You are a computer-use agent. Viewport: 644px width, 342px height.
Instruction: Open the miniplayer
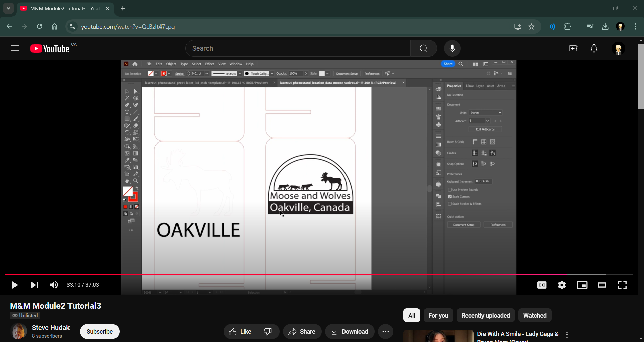pos(582,285)
